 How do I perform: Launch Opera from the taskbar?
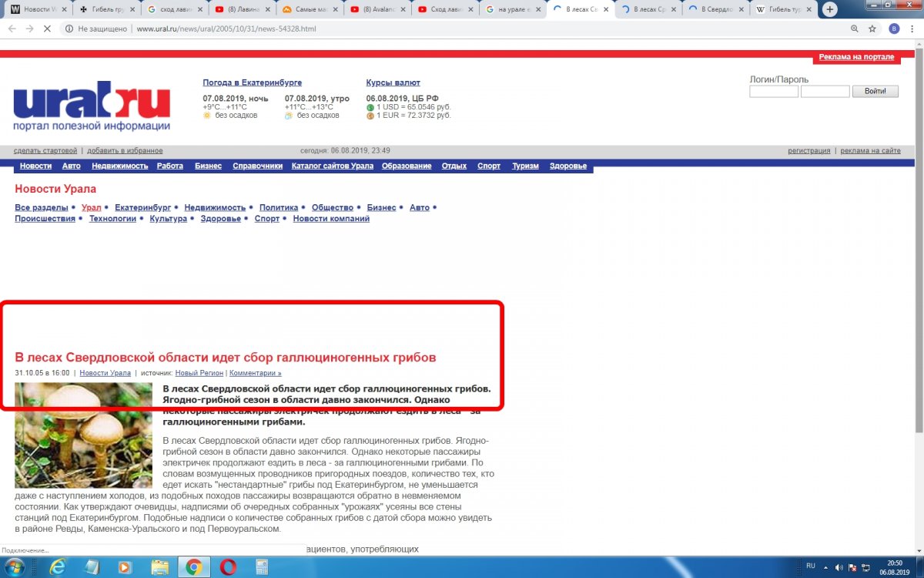(229, 568)
